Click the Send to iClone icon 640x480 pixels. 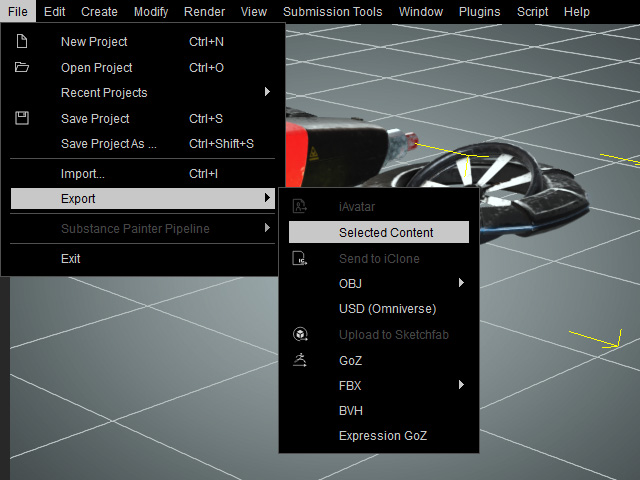299,258
